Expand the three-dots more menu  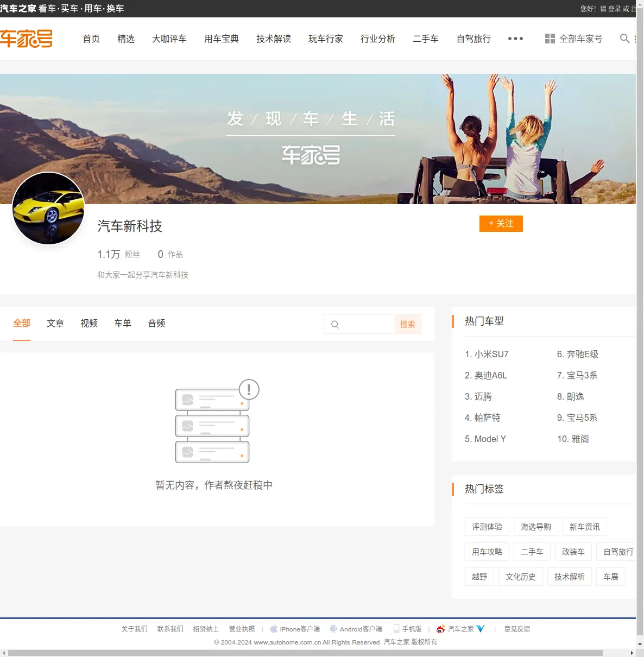click(515, 39)
